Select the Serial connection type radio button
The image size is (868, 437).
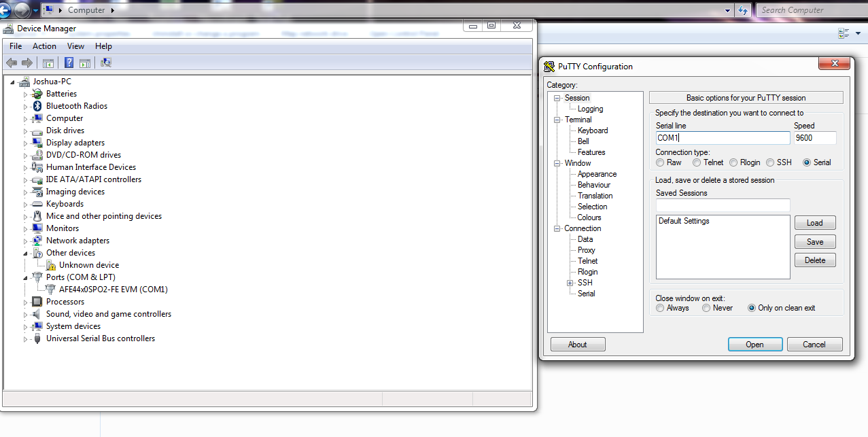click(x=807, y=162)
